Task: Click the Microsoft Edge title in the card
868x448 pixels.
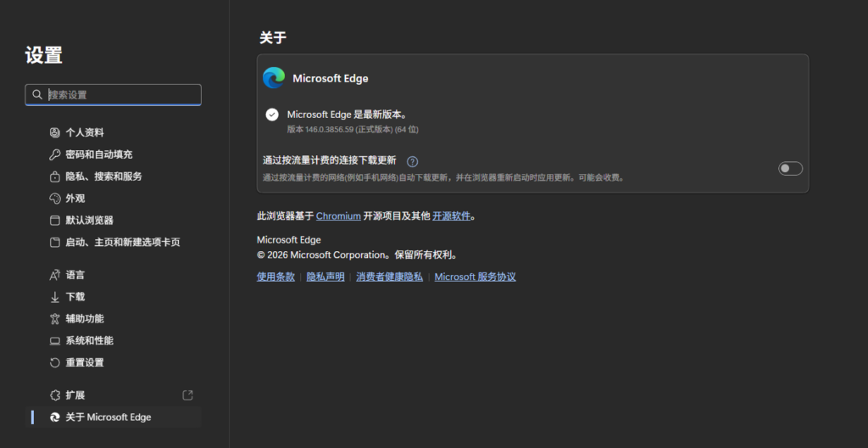Action: 331,78
